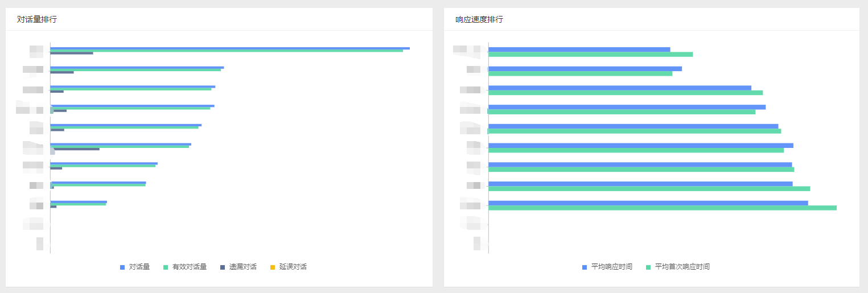This screenshot has height=293, width=868.
Task: Click the top dark gray 遗漏对话 bar
Action: click(x=72, y=53)
